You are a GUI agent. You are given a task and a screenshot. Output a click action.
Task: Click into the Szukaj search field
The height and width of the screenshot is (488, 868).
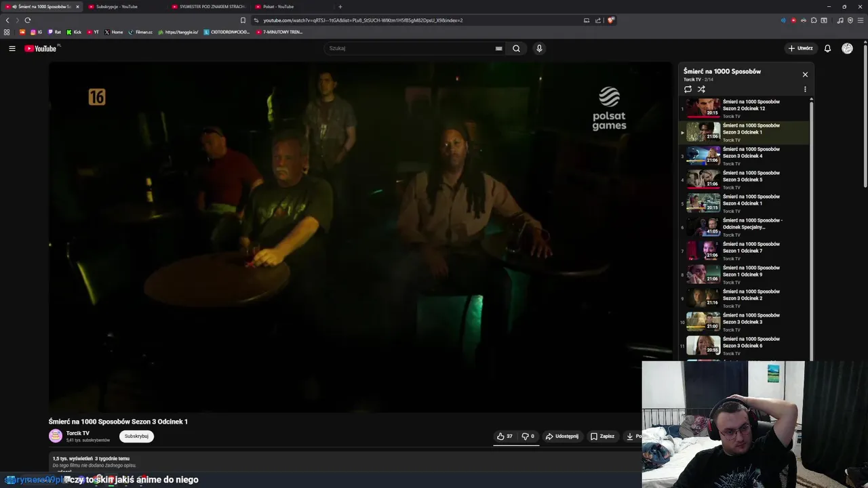click(x=410, y=48)
